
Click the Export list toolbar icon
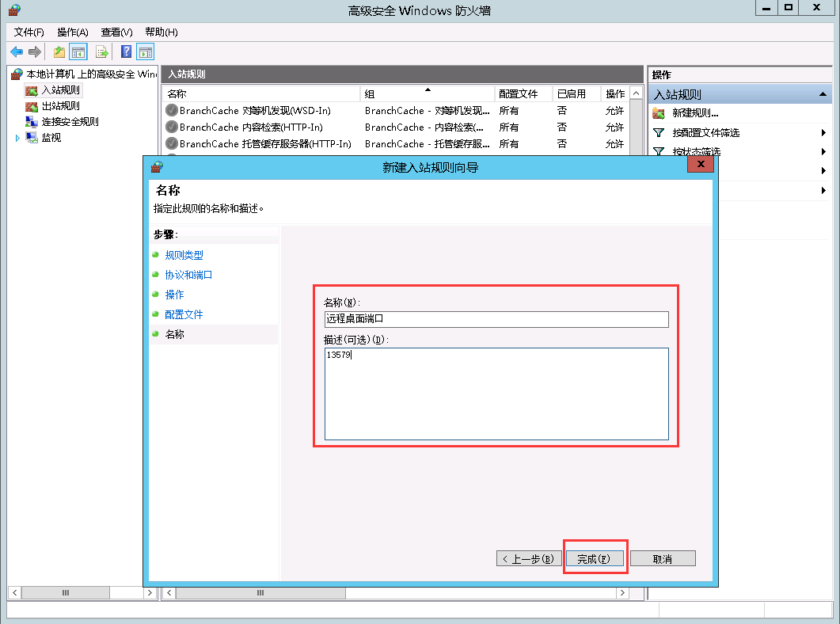[101, 52]
